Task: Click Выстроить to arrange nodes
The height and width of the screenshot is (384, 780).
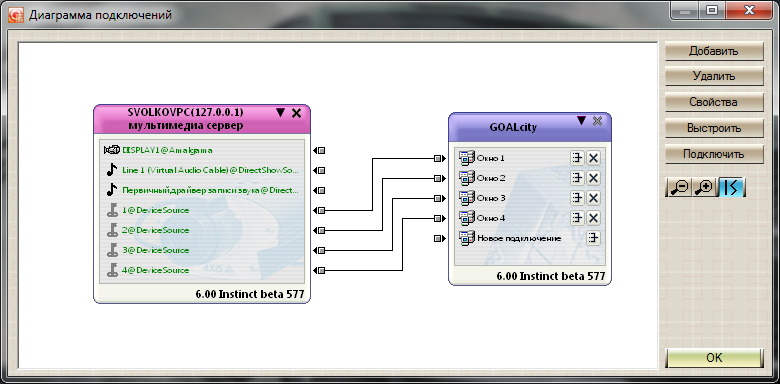Action: 714,128
